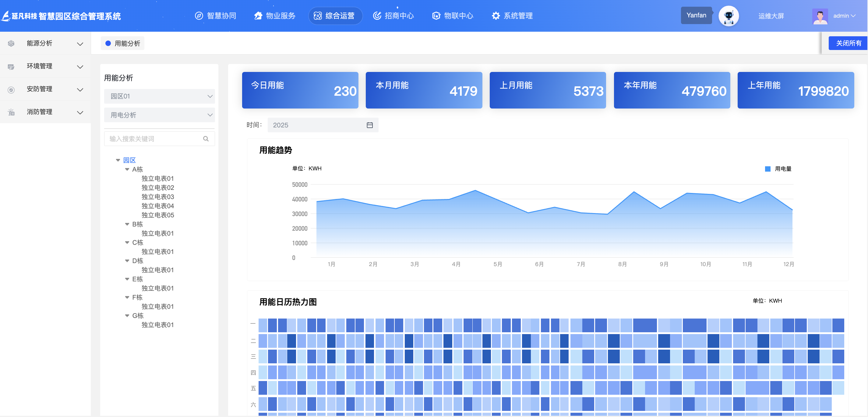Click the 今日用能 card
The height and width of the screenshot is (417, 868).
coord(300,90)
